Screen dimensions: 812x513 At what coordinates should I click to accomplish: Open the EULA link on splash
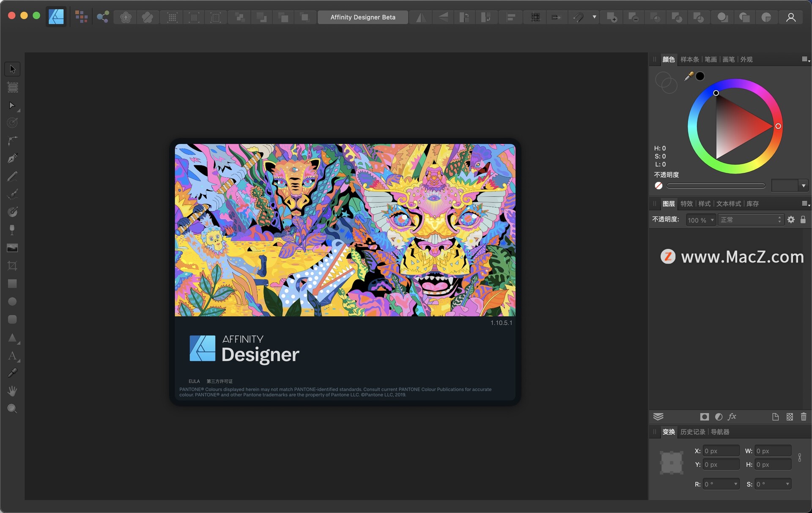click(194, 381)
